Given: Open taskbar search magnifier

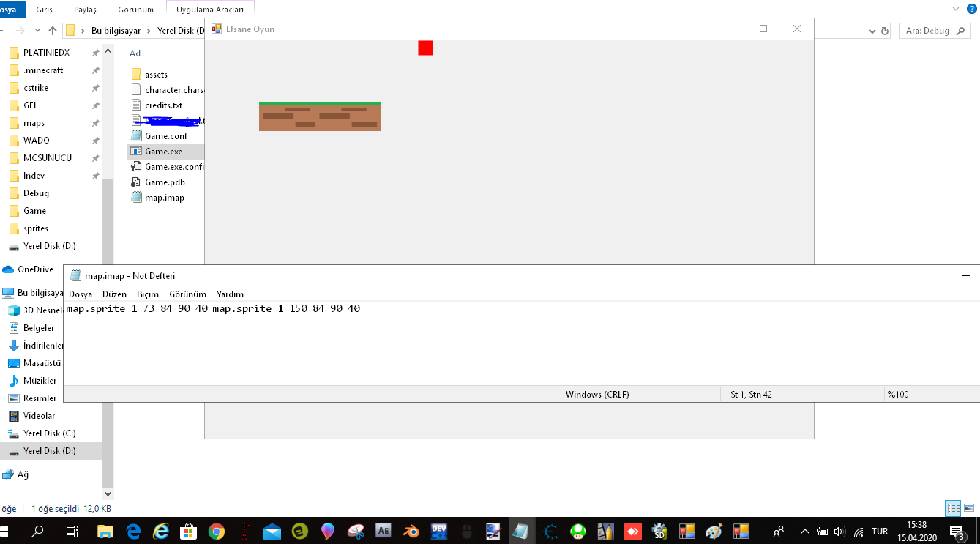Looking at the screenshot, I should click(x=38, y=532).
